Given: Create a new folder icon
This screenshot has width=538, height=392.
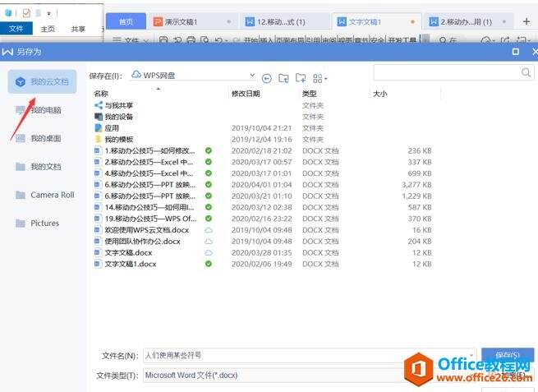Looking at the screenshot, I should (301, 78).
